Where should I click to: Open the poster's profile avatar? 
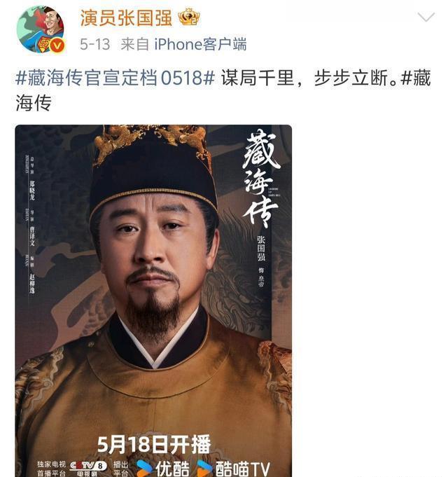coord(41,30)
